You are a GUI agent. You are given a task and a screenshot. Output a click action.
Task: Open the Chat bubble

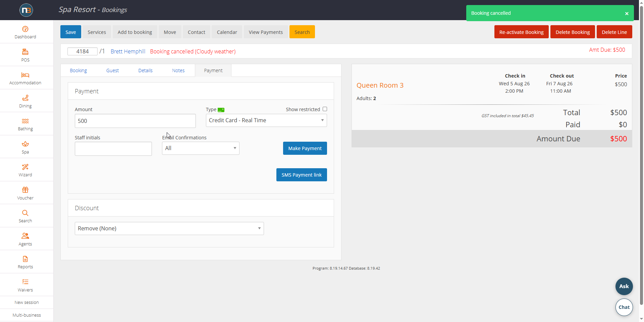point(624,307)
